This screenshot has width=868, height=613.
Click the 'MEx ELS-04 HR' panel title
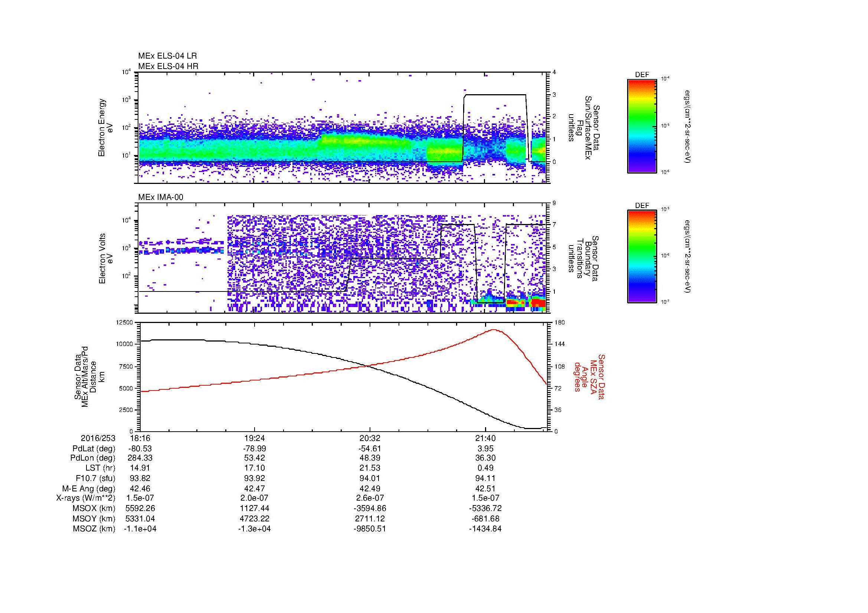[168, 66]
